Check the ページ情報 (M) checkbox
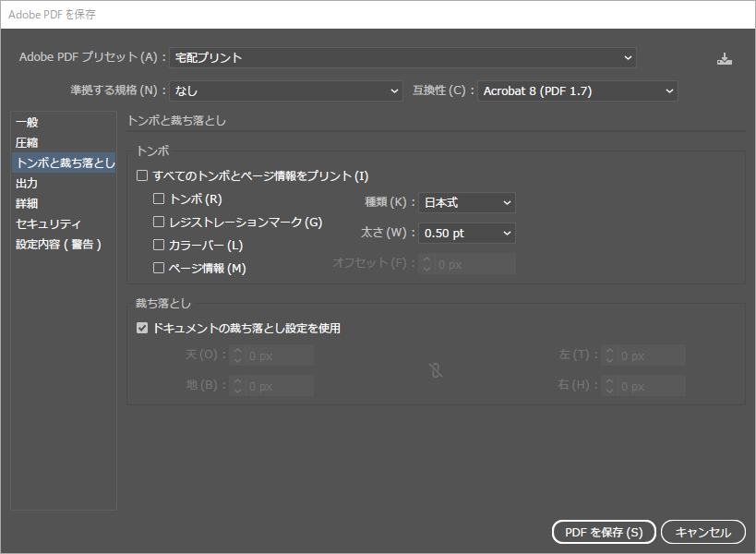Viewport: 756px width, 554px height. (x=159, y=268)
